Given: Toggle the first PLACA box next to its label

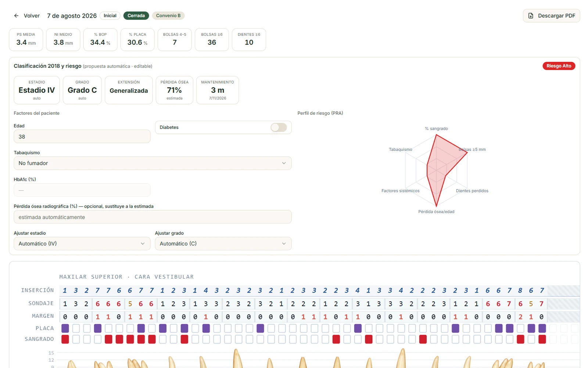Looking at the screenshot, I should [x=65, y=328].
